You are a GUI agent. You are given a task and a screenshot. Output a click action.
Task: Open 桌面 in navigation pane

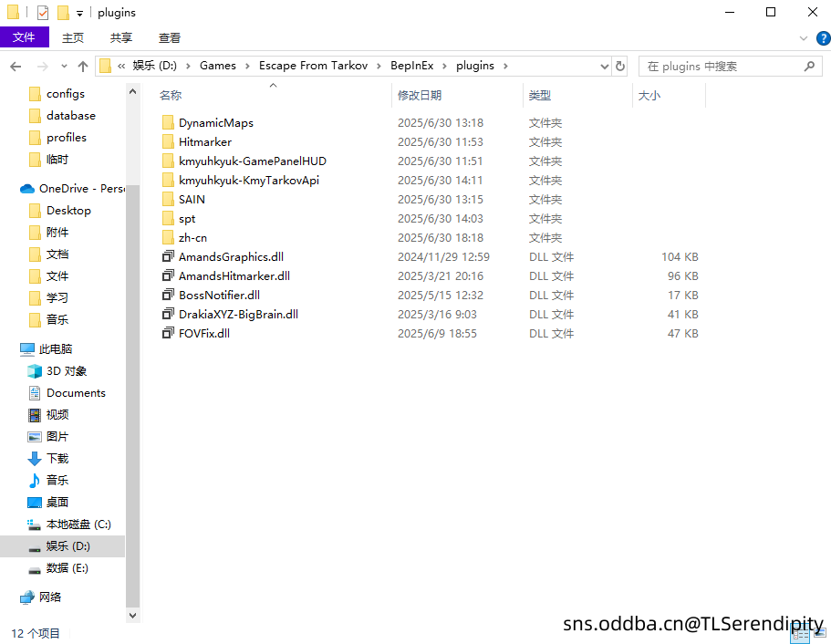pyautogui.click(x=57, y=502)
